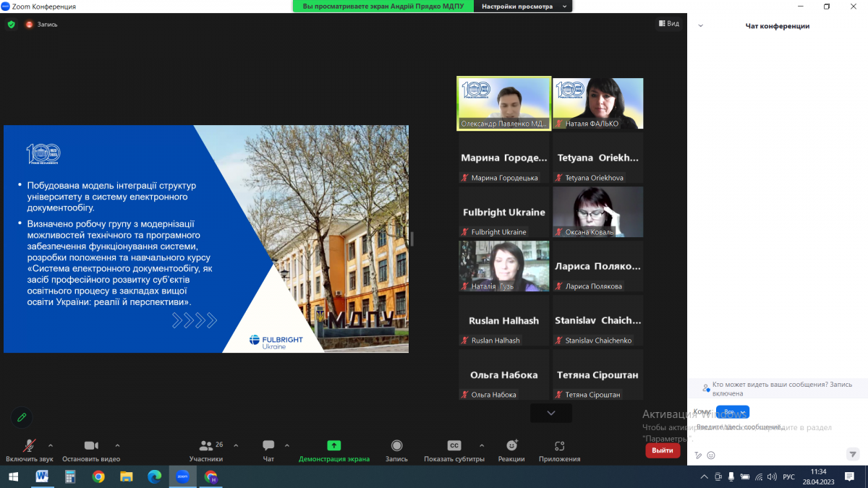Expand the Настройки просмотра dropdown

click(523, 7)
